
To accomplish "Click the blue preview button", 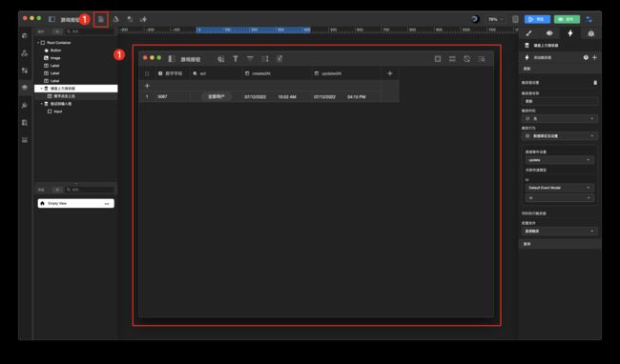I will [537, 19].
